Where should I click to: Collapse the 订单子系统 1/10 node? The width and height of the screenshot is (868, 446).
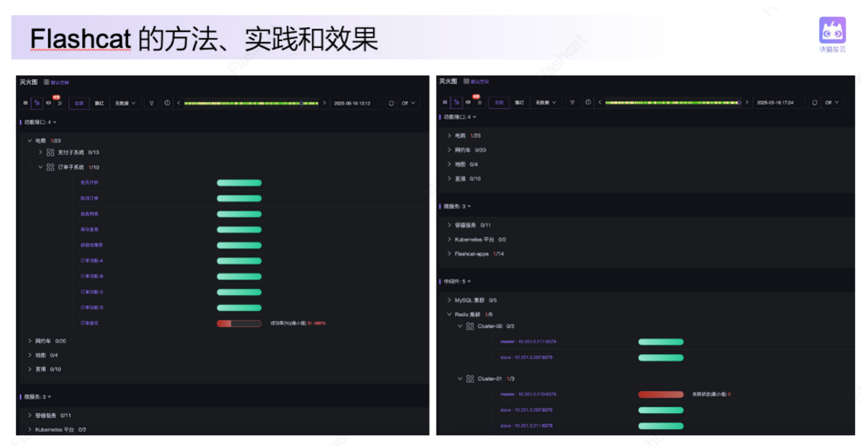coord(40,167)
